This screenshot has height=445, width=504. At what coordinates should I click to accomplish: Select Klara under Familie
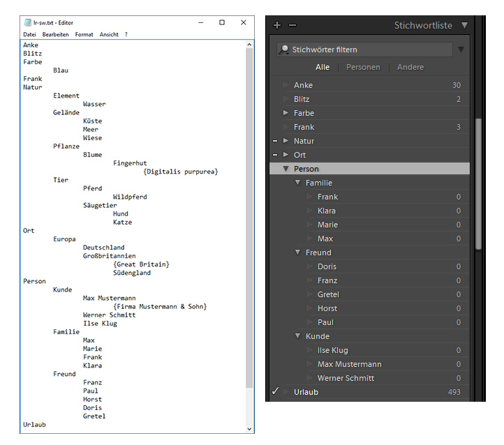coord(370,211)
